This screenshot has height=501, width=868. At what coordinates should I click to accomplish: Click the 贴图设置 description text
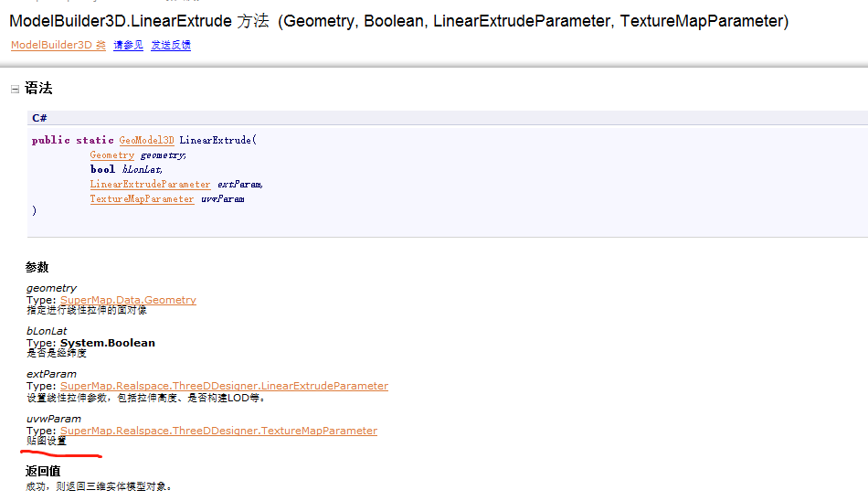[x=47, y=441]
